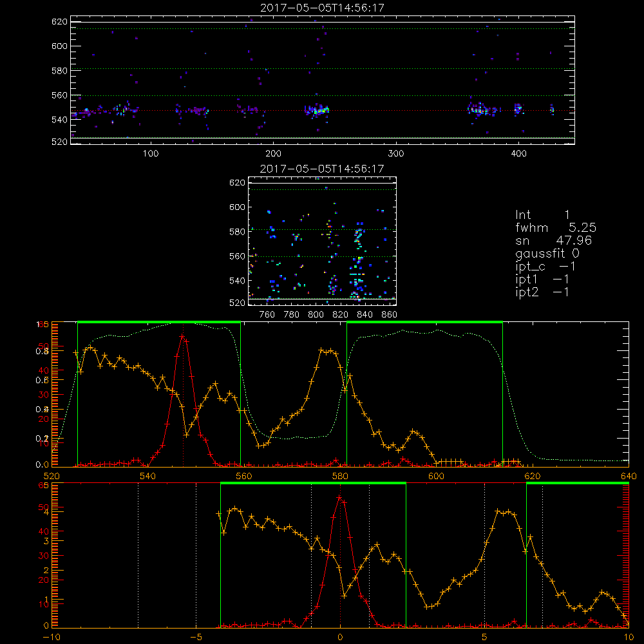Click x-axis label -10 on bottom plot

point(52,638)
